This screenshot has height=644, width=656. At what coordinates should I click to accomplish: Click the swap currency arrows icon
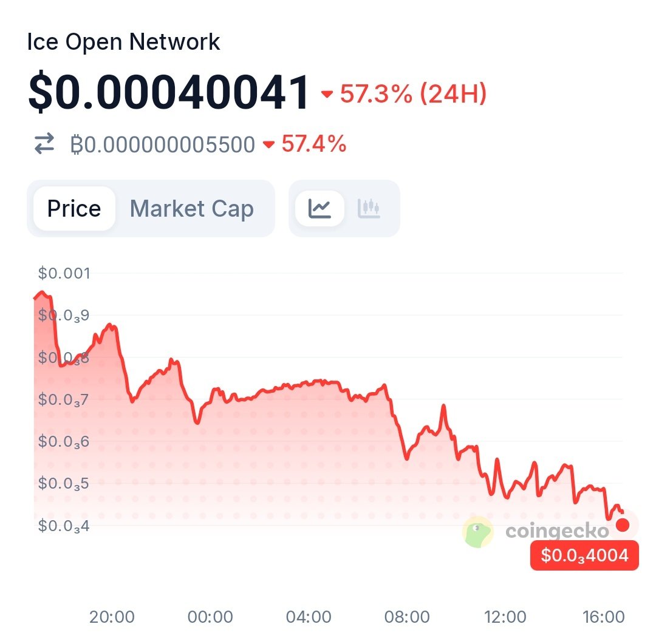tap(44, 145)
